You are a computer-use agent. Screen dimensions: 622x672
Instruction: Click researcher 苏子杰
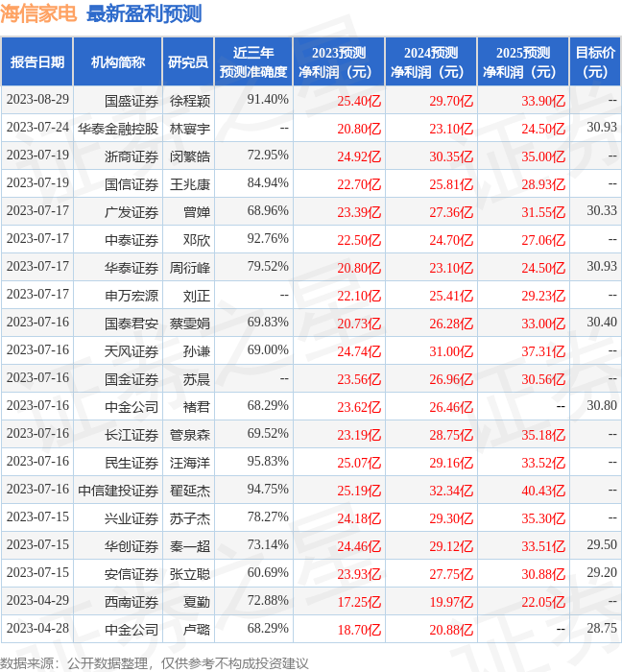[x=190, y=518]
